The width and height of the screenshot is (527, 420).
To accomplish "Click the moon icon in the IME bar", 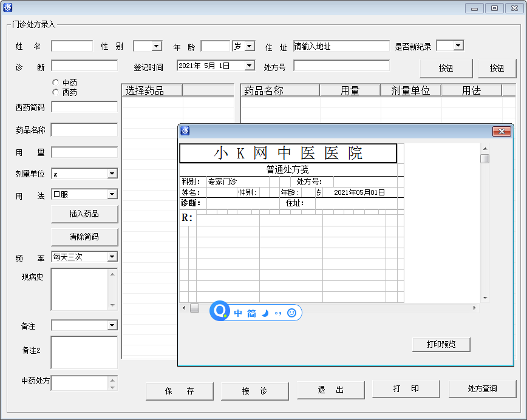I will 265,313.
